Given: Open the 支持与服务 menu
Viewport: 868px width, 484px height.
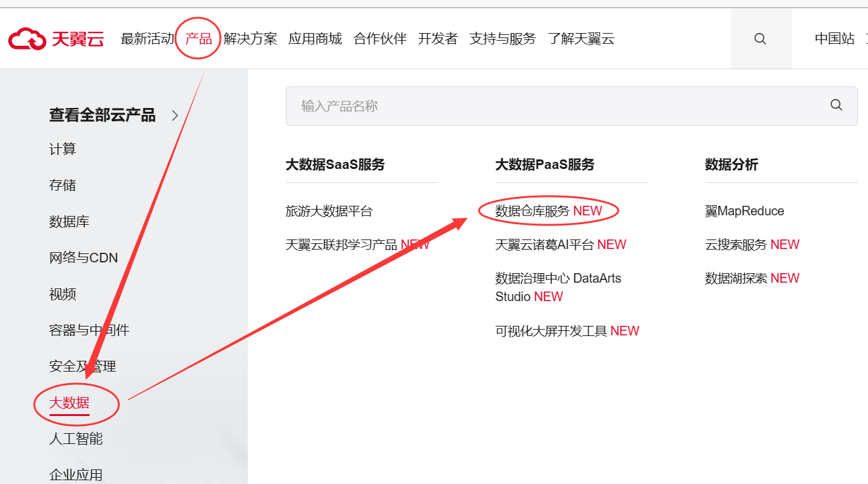Looking at the screenshot, I should point(503,39).
